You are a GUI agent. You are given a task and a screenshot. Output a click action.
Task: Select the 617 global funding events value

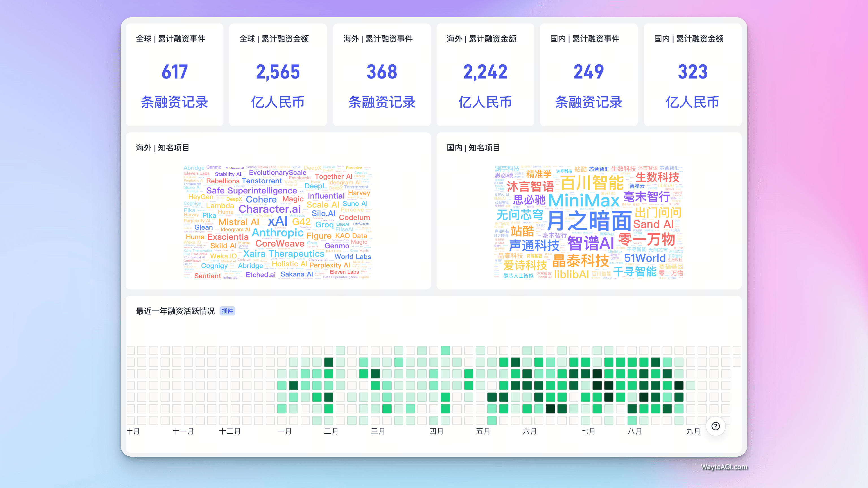175,72
